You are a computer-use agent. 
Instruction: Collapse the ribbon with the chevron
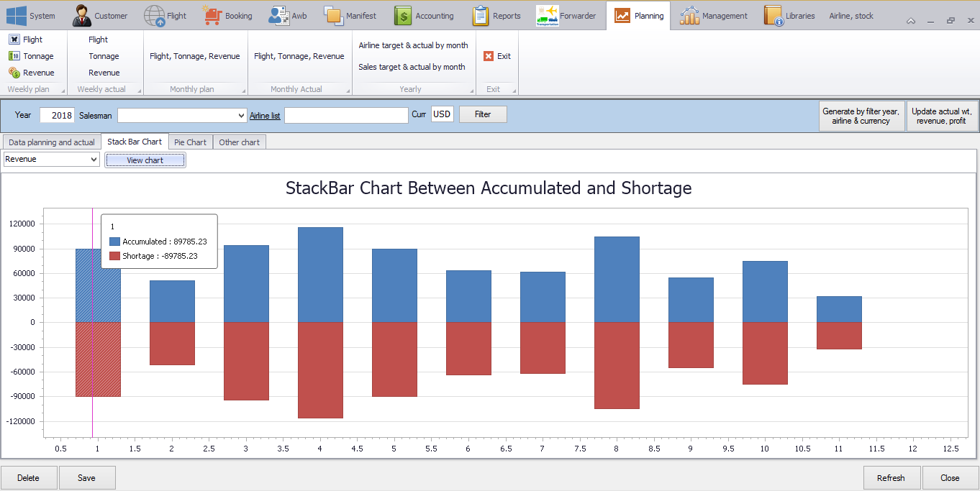click(911, 21)
